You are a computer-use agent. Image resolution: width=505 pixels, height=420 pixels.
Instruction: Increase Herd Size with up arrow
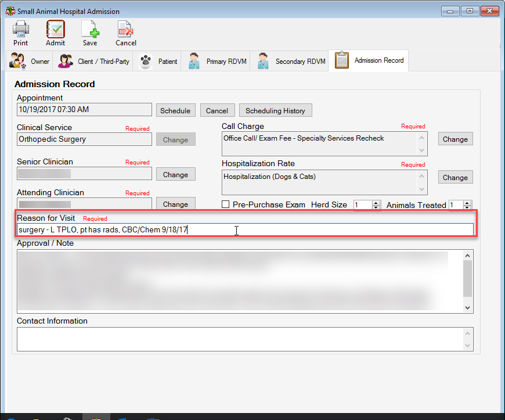click(x=376, y=203)
